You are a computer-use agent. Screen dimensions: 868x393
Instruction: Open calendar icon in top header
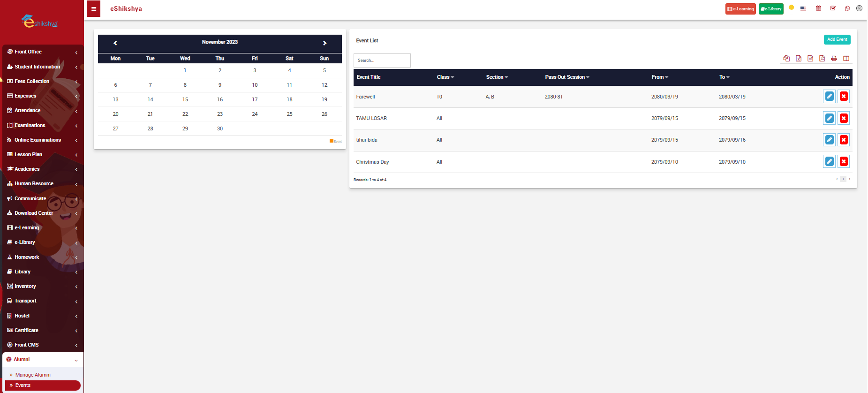point(818,8)
